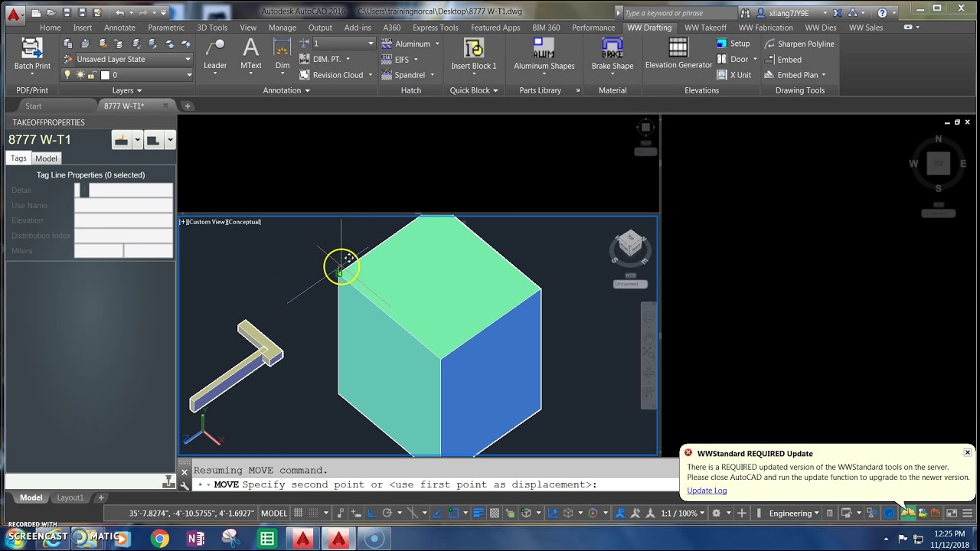The width and height of the screenshot is (980, 551).
Task: Open the Aluminum Shapes library
Action: pyautogui.click(x=544, y=54)
